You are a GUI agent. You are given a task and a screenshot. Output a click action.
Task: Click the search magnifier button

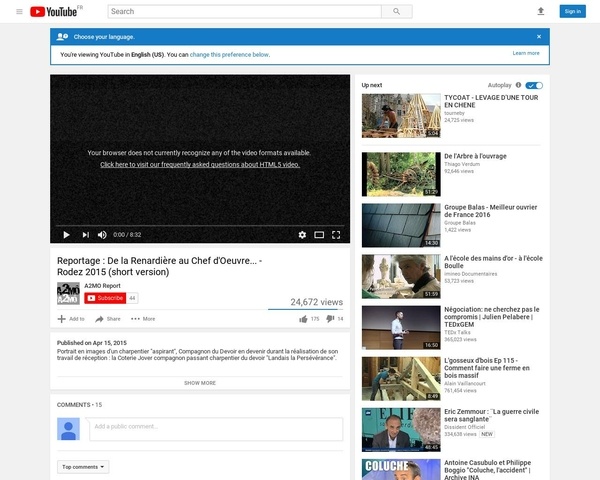tap(397, 11)
